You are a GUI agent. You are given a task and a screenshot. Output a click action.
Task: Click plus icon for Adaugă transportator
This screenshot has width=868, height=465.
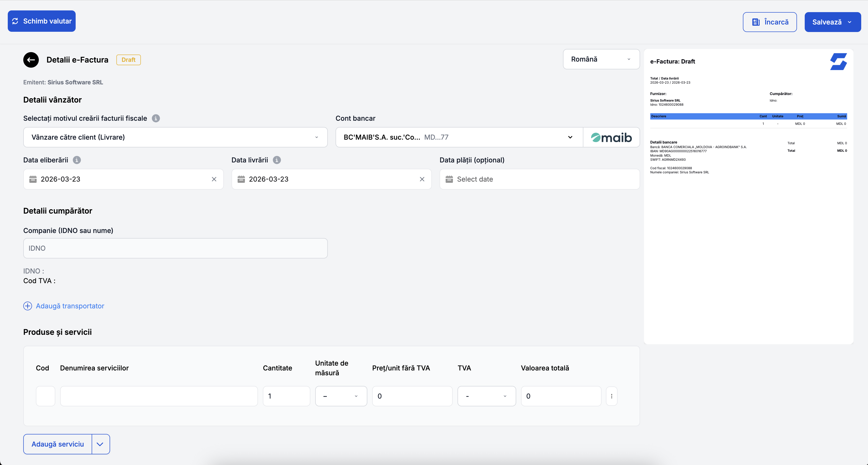click(x=28, y=306)
